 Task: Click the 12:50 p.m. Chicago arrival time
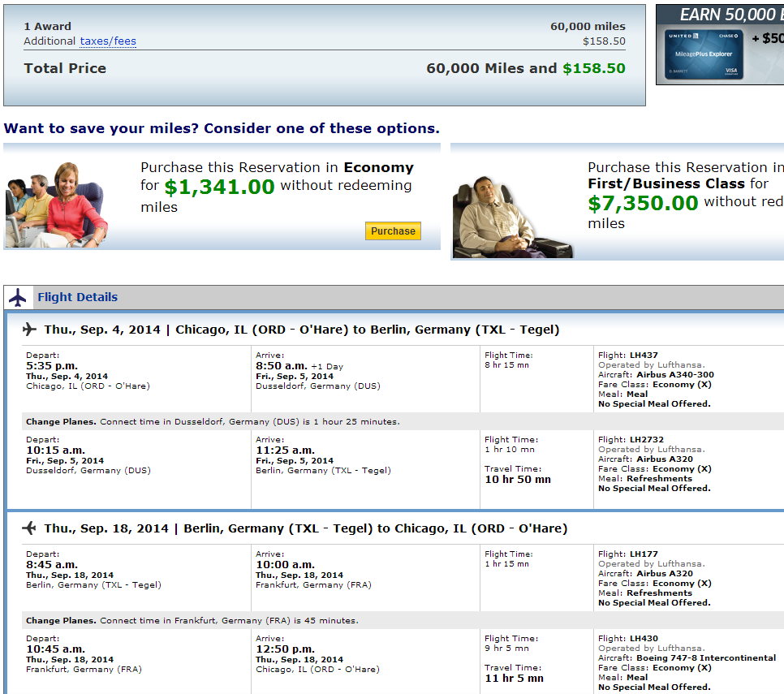[285, 649]
